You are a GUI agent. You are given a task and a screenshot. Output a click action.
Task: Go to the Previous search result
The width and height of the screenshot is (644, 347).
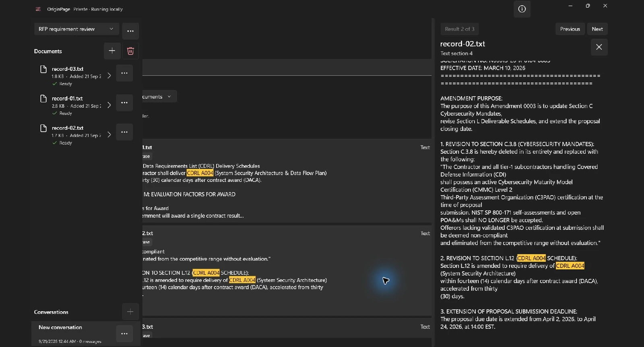click(x=570, y=29)
